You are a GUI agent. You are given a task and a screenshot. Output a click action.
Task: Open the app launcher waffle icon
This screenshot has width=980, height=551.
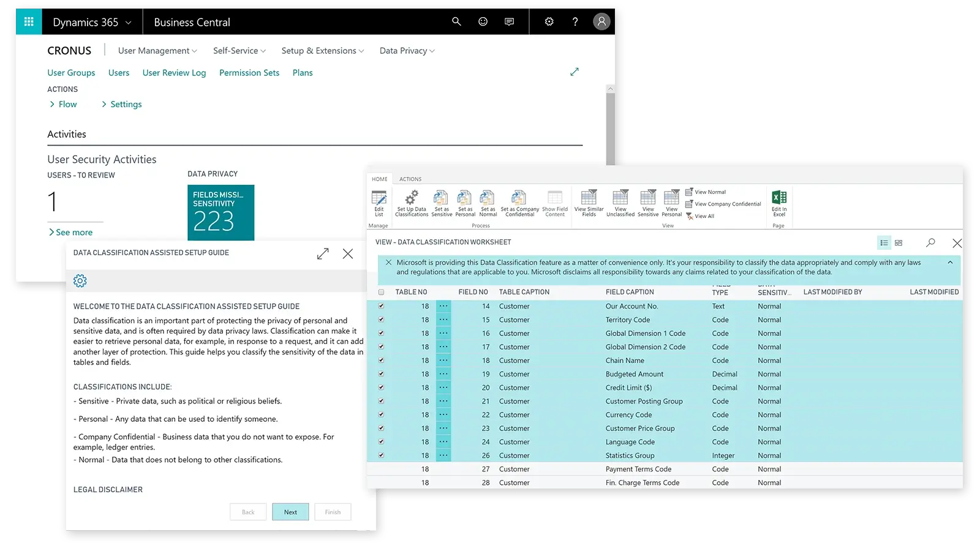coord(29,22)
